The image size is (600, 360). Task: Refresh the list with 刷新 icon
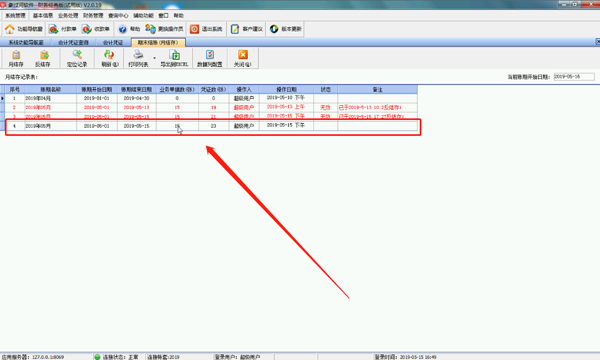pos(109,55)
